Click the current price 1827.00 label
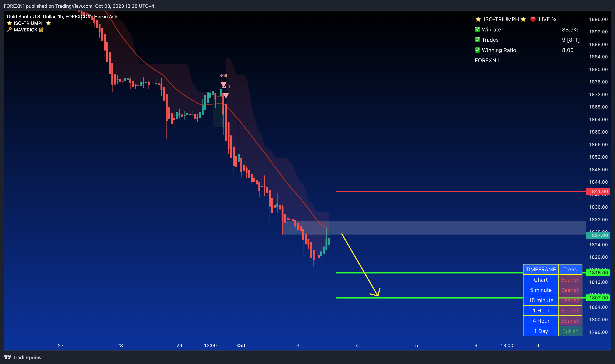The height and width of the screenshot is (364, 615). coord(598,235)
